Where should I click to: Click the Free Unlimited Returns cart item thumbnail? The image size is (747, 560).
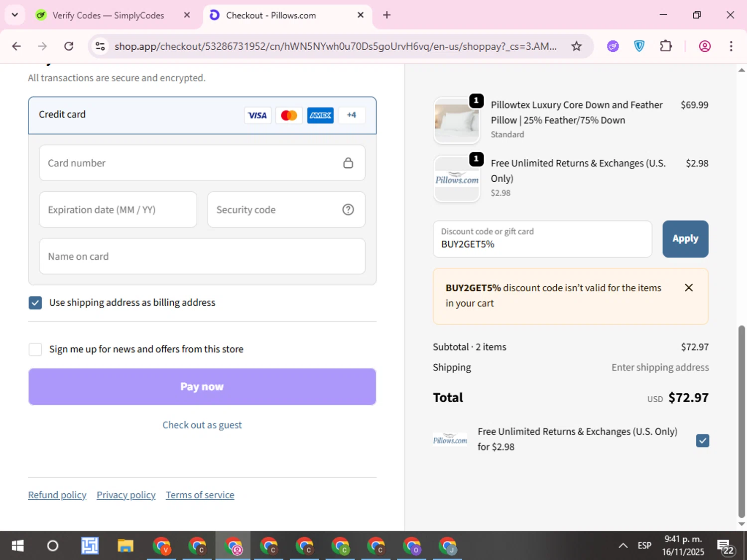click(x=457, y=179)
